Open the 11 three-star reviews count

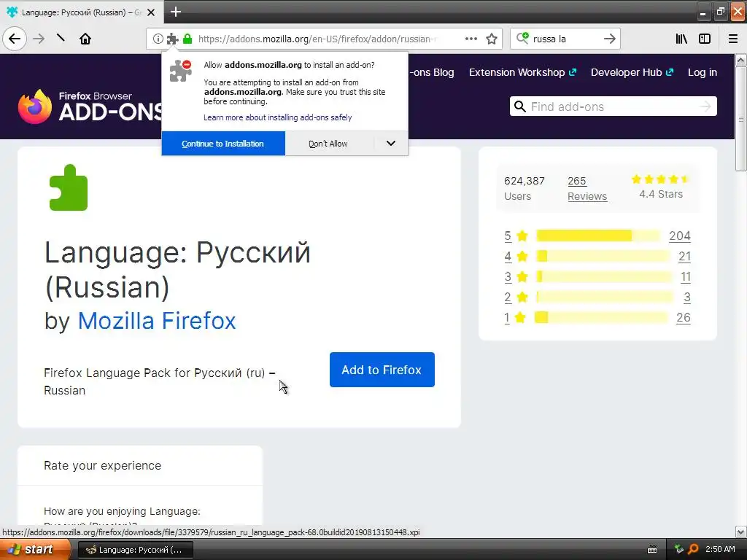click(x=686, y=276)
